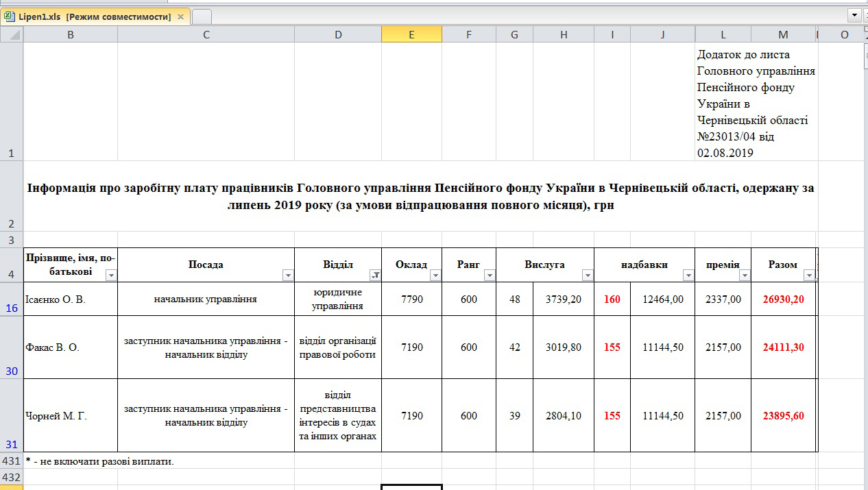Expand the tab list dropdown at top right
This screenshot has height=490, width=868.
854,15
